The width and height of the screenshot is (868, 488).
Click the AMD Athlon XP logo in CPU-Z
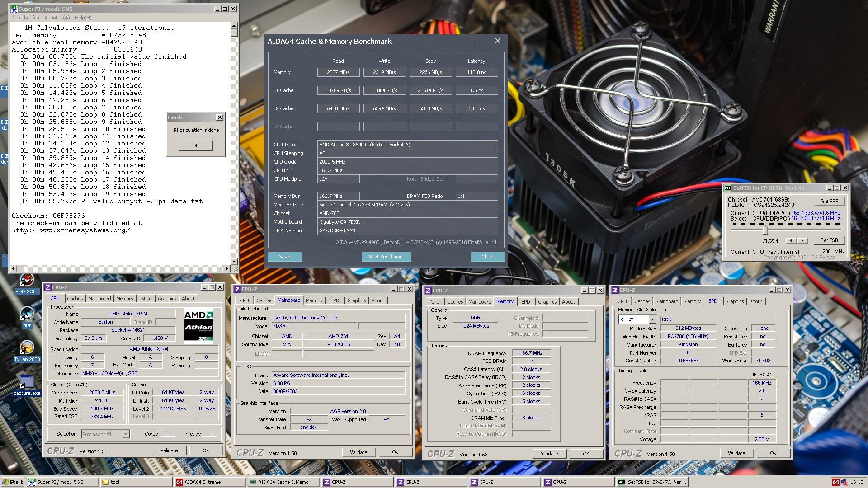coord(198,326)
